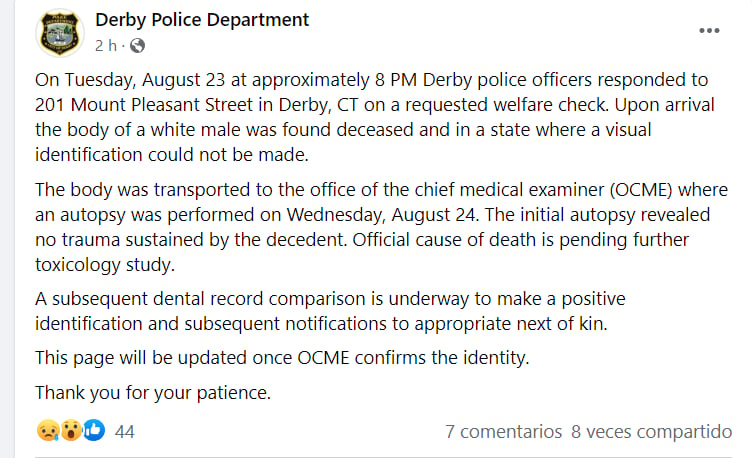The image size is (752, 458).
Task: Click the 'identification could not be made.' line
Action: pyautogui.click(x=172, y=155)
